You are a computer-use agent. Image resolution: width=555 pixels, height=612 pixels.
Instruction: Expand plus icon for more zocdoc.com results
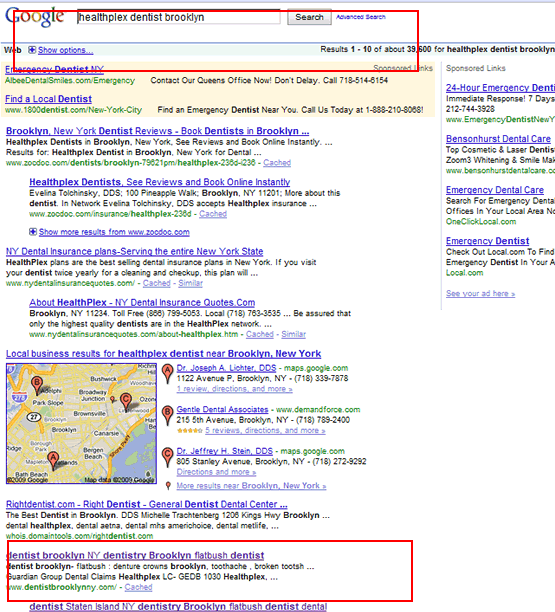coord(33,232)
